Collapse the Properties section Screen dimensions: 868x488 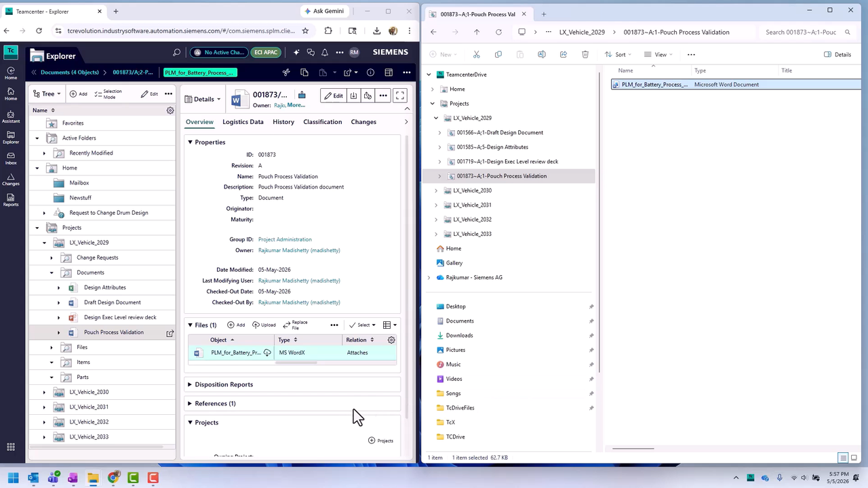click(x=191, y=142)
